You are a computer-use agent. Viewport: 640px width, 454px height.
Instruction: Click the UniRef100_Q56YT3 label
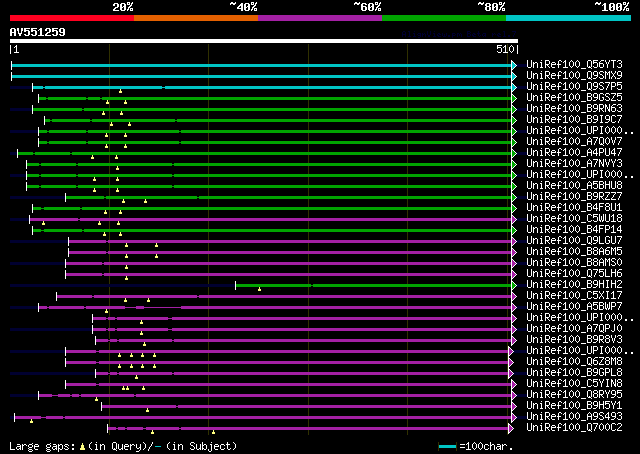click(x=574, y=65)
